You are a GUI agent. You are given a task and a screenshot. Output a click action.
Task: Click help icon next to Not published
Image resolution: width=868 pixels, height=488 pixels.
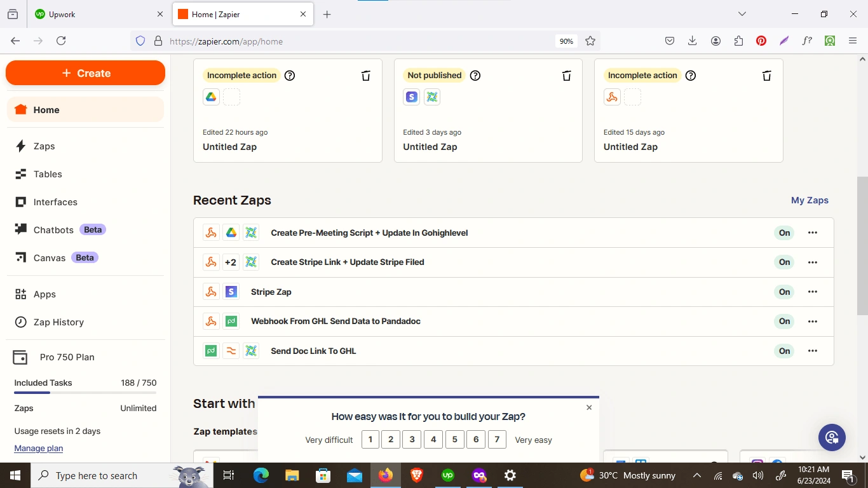click(475, 75)
